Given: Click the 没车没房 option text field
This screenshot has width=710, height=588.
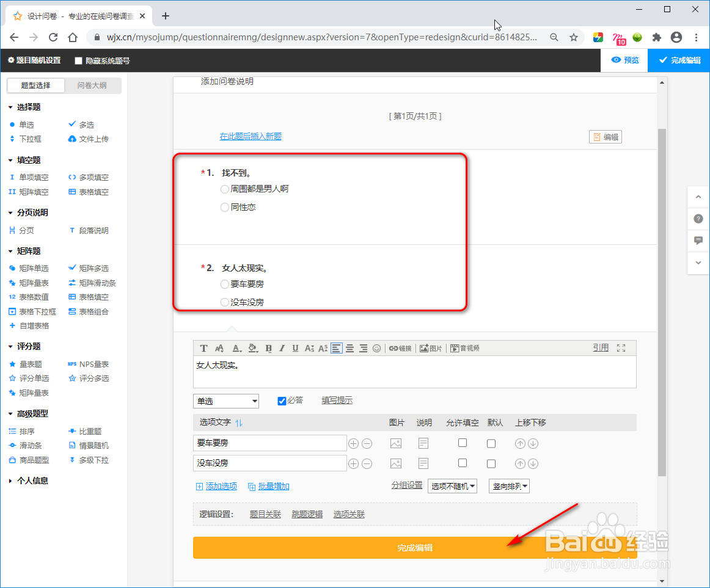Looking at the screenshot, I should pyautogui.click(x=270, y=463).
